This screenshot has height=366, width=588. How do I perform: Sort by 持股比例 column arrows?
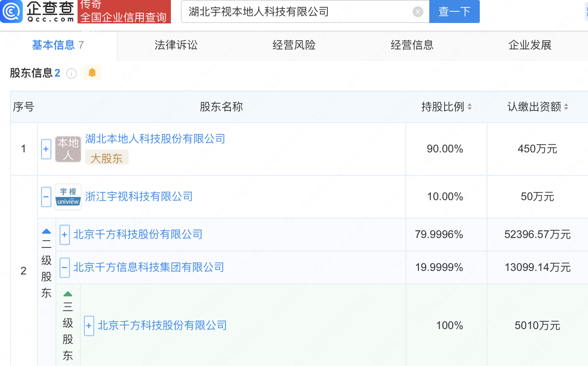click(x=469, y=107)
